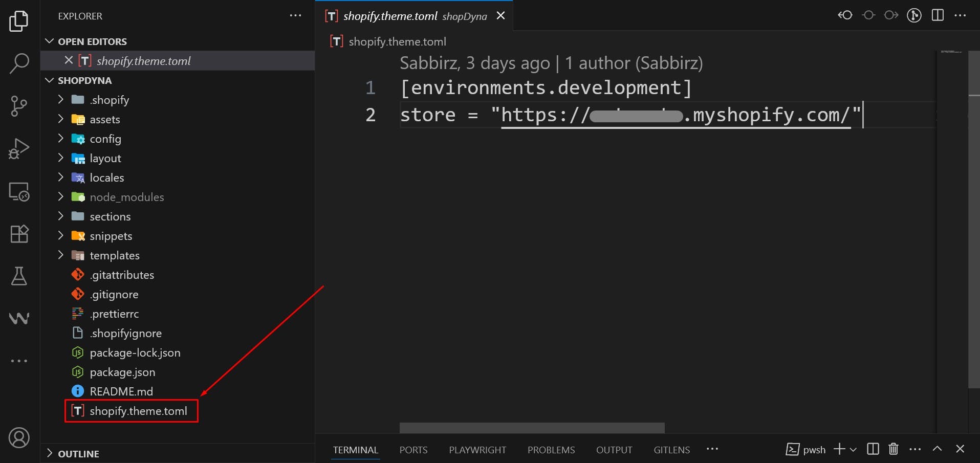Expand the locales folder
980x463 pixels.
pyautogui.click(x=177, y=178)
